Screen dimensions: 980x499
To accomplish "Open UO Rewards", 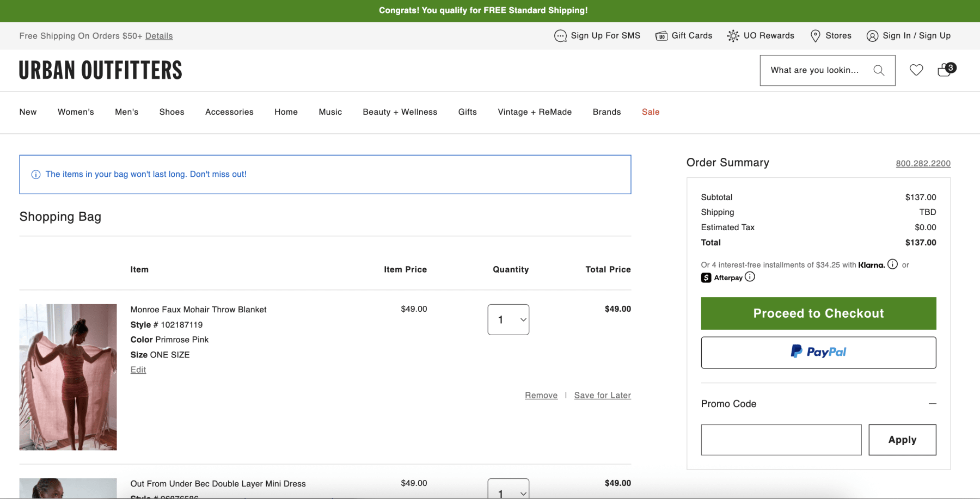I will pyautogui.click(x=761, y=36).
